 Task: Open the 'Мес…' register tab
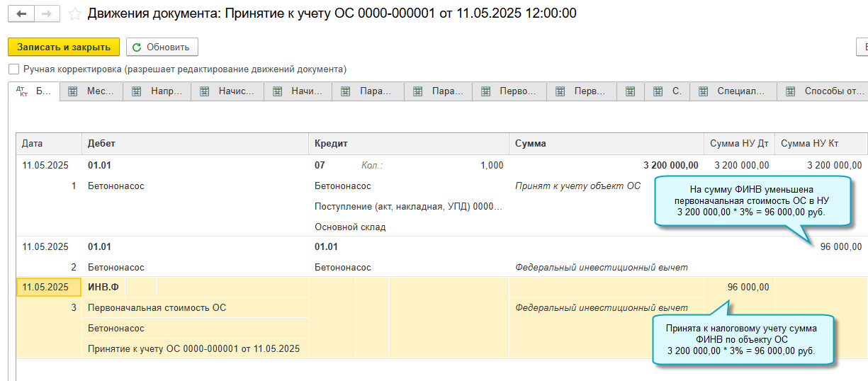pos(91,91)
